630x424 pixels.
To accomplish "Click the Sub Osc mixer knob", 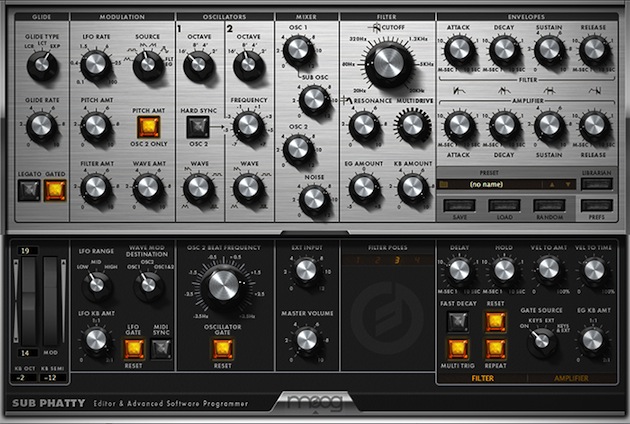I will tap(314, 99).
